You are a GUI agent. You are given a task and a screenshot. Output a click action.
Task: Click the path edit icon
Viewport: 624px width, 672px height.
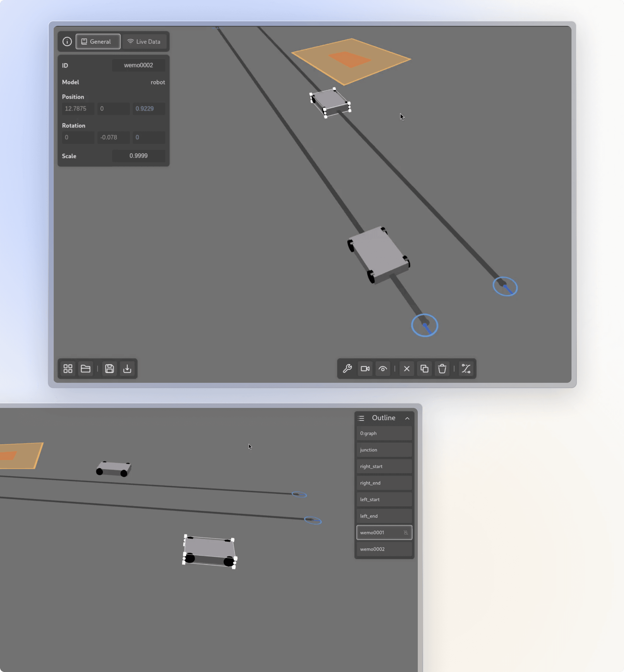click(466, 368)
